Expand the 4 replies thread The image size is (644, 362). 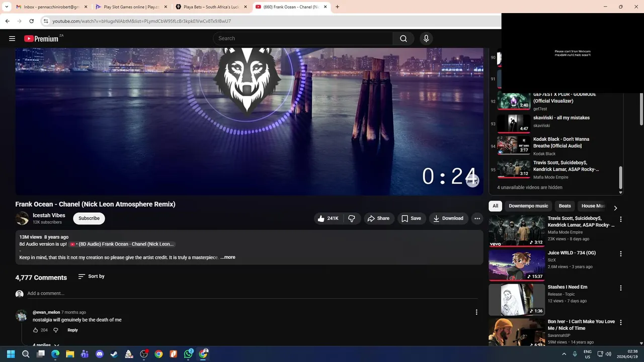(46, 345)
